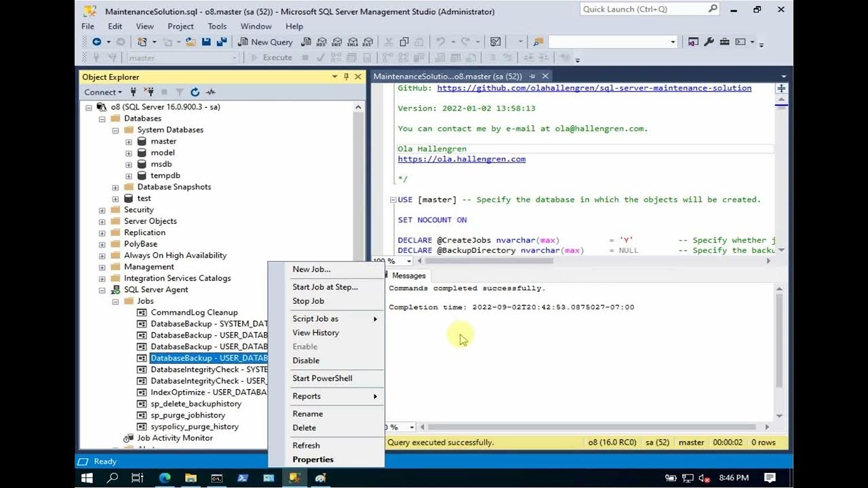
Task: Close the MaintenanceSolution.sql document tab
Action: coord(545,77)
